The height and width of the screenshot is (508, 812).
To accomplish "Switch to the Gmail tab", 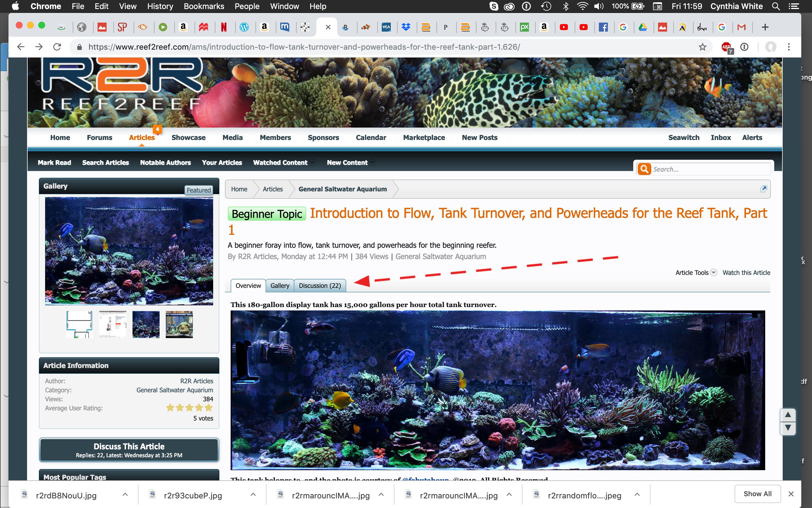I will click(x=742, y=27).
